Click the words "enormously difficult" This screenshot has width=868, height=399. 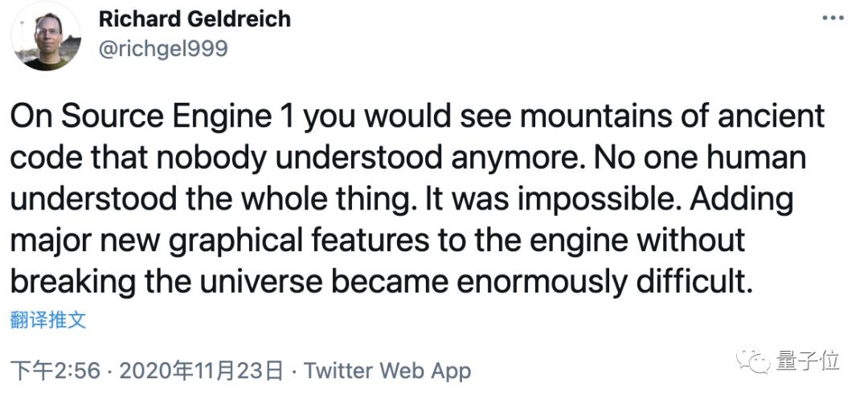[x=606, y=283]
